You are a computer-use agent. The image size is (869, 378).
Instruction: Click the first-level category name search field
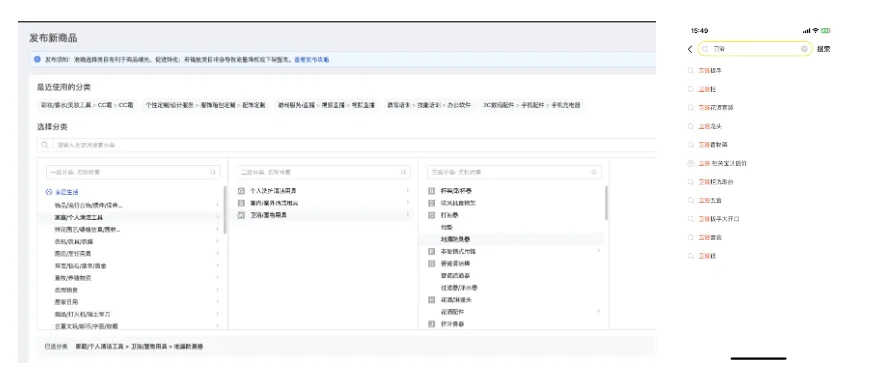tap(133, 172)
